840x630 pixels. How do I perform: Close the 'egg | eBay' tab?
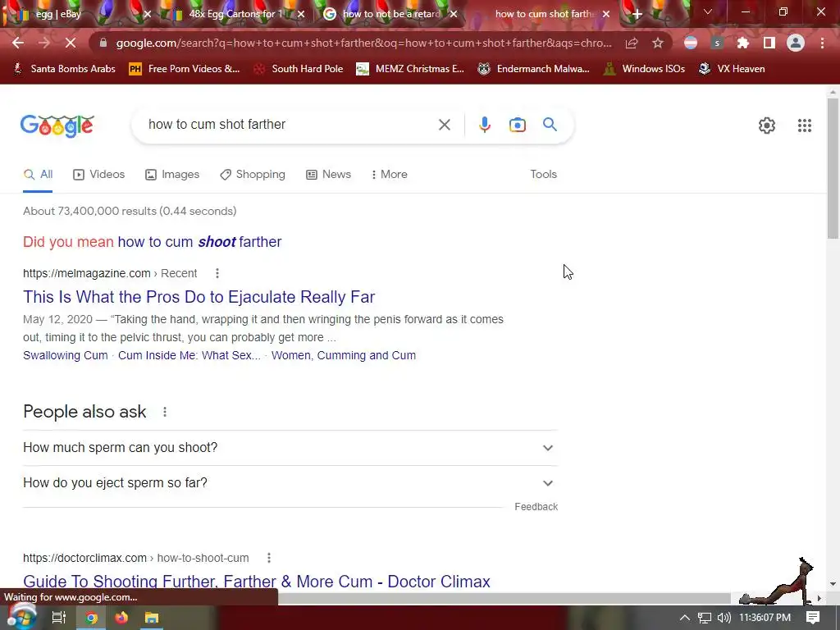(148, 15)
